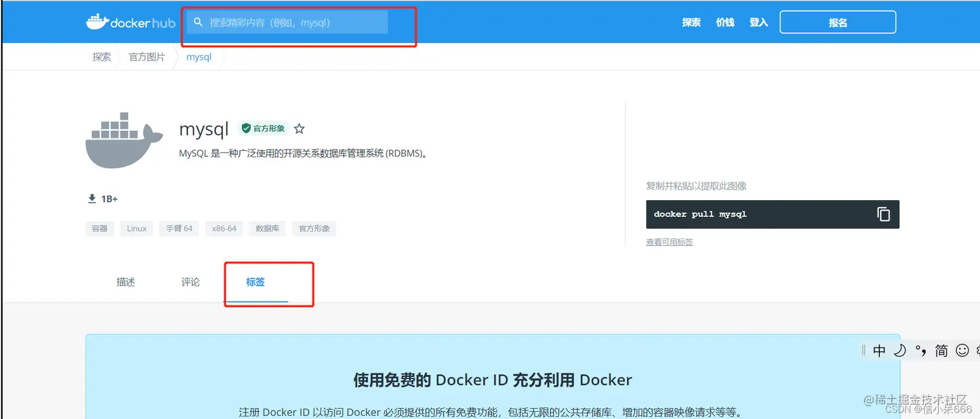The image size is (980, 419).
Task: Click the x86-64 tag chip
Action: [x=224, y=229]
